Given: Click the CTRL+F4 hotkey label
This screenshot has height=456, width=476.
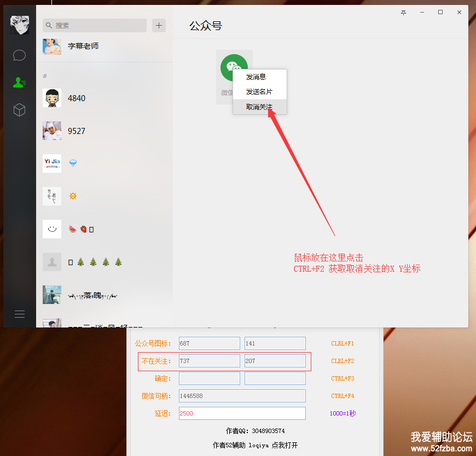Looking at the screenshot, I should 343,396.
